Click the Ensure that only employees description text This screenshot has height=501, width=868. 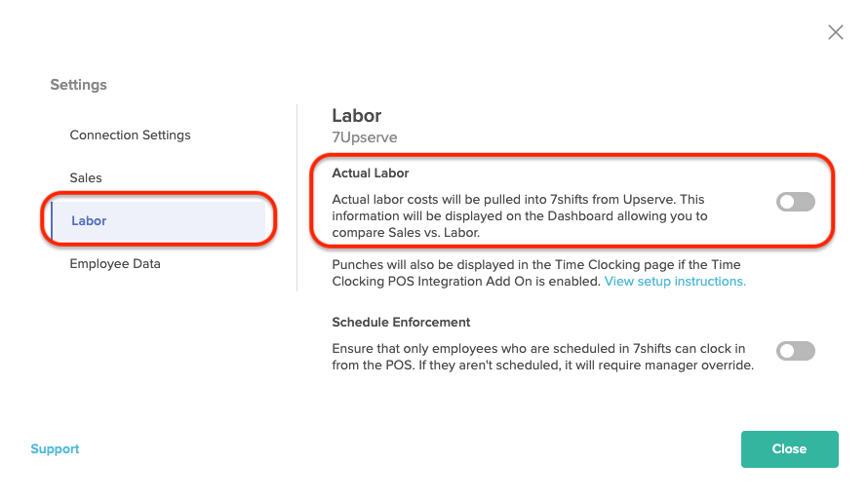pyautogui.click(x=542, y=357)
